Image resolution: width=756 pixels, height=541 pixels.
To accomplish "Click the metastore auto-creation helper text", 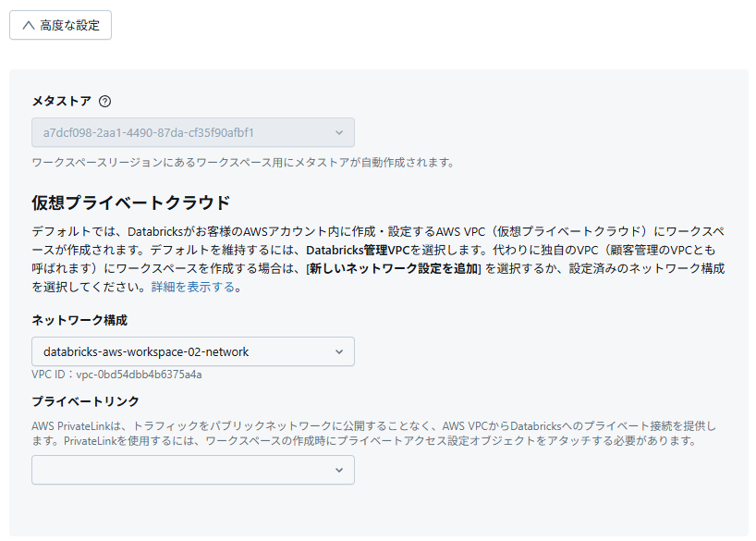I will (242, 162).
